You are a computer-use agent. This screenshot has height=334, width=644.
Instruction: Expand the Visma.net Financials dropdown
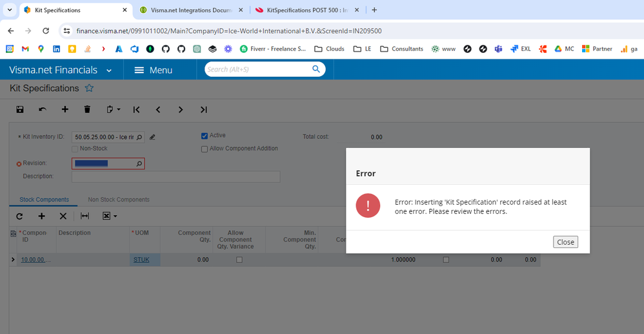pos(109,71)
